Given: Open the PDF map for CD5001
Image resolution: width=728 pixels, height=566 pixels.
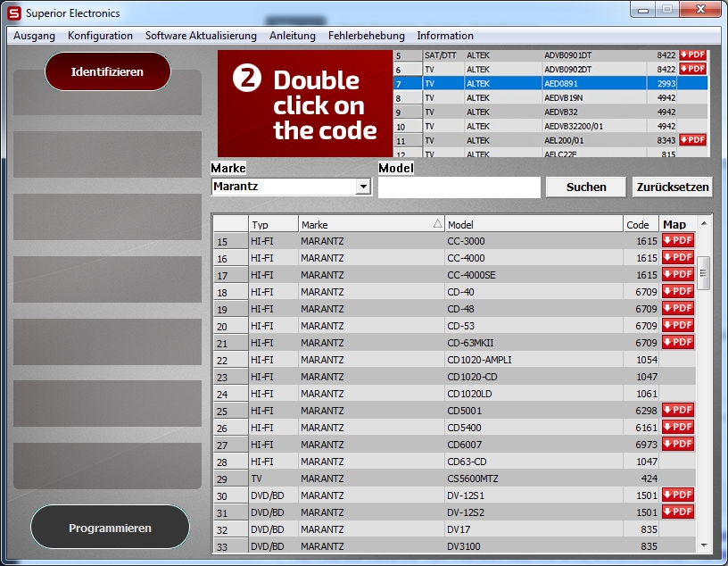Looking at the screenshot, I should [x=678, y=410].
